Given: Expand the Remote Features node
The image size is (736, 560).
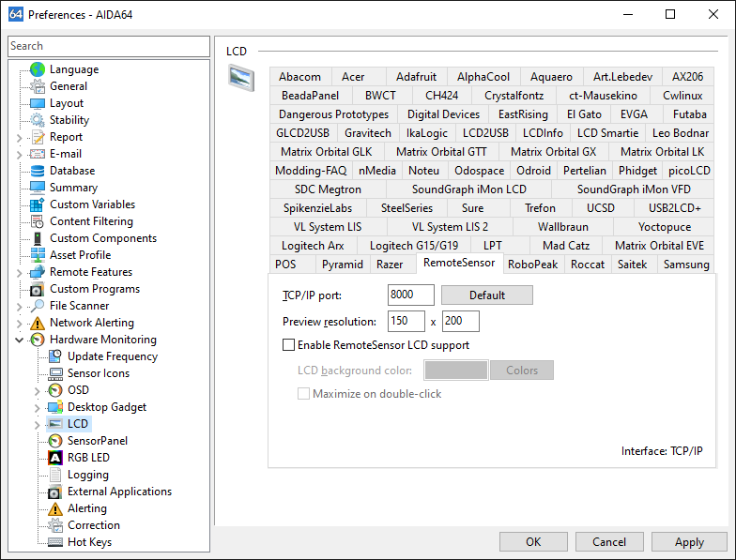Looking at the screenshot, I should click(19, 273).
